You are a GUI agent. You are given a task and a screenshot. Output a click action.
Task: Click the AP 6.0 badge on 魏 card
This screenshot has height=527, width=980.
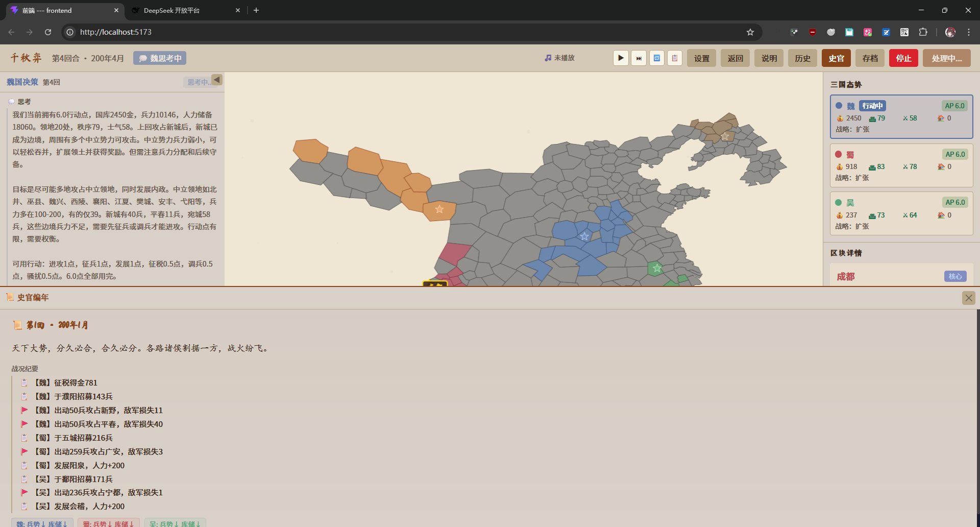pyautogui.click(x=954, y=106)
